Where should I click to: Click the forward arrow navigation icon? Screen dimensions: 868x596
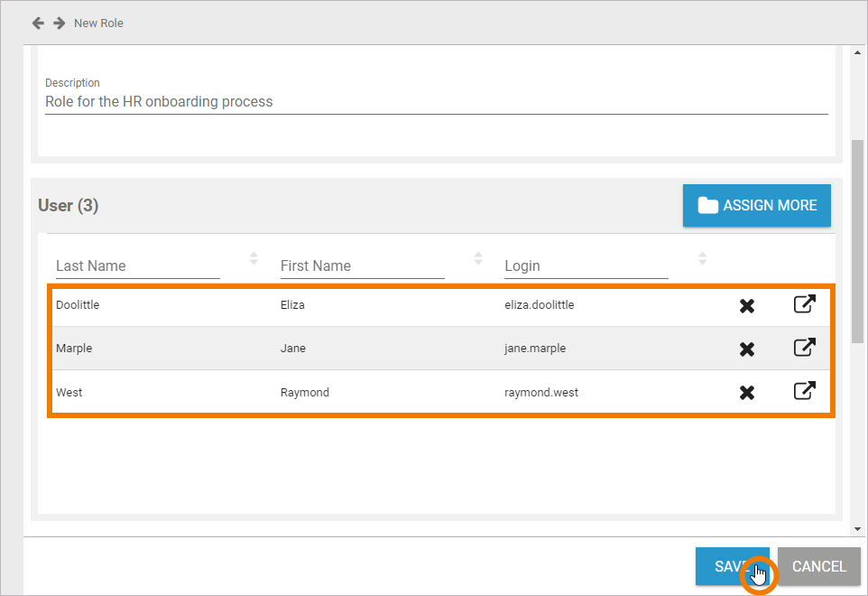point(60,23)
